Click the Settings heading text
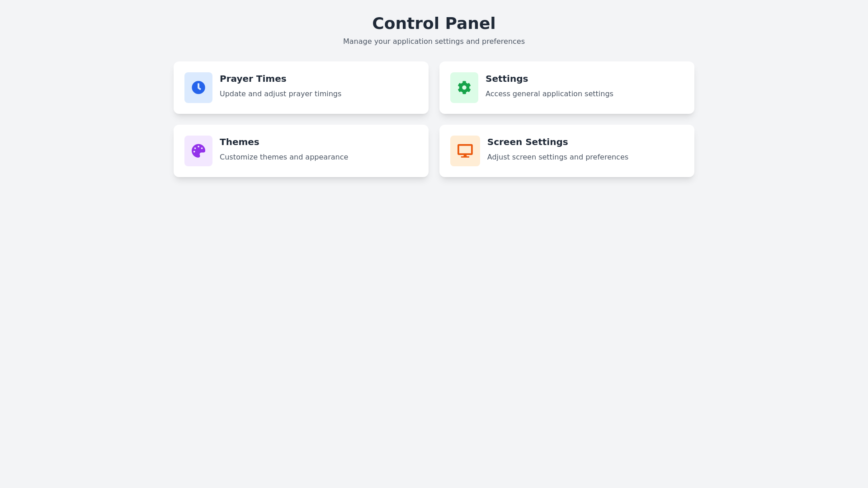868x488 pixels. coord(506,79)
